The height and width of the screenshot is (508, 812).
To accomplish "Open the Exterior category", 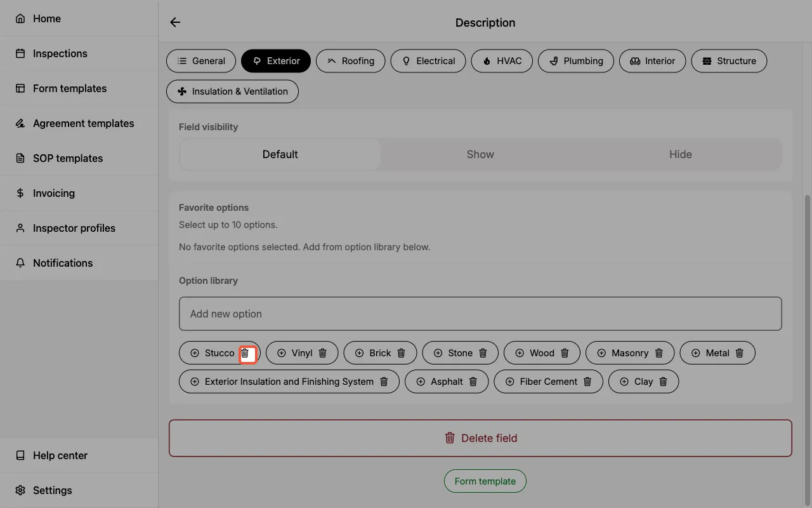I will coord(275,60).
